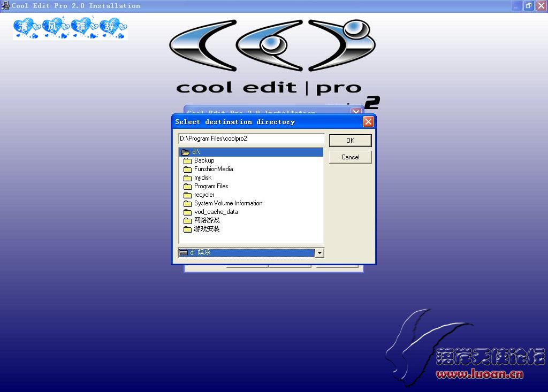Screen dimensions: 548x392
Task: Click the folder icon next to recycler
Action: (x=188, y=195)
